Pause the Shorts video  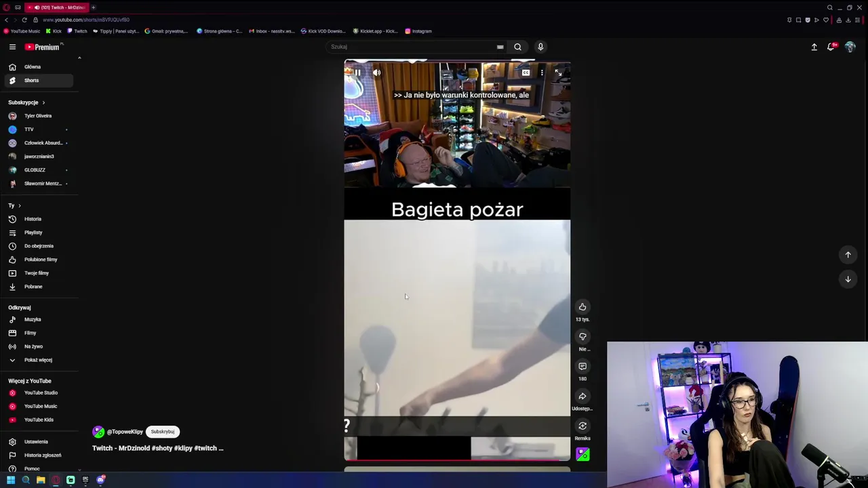click(357, 73)
